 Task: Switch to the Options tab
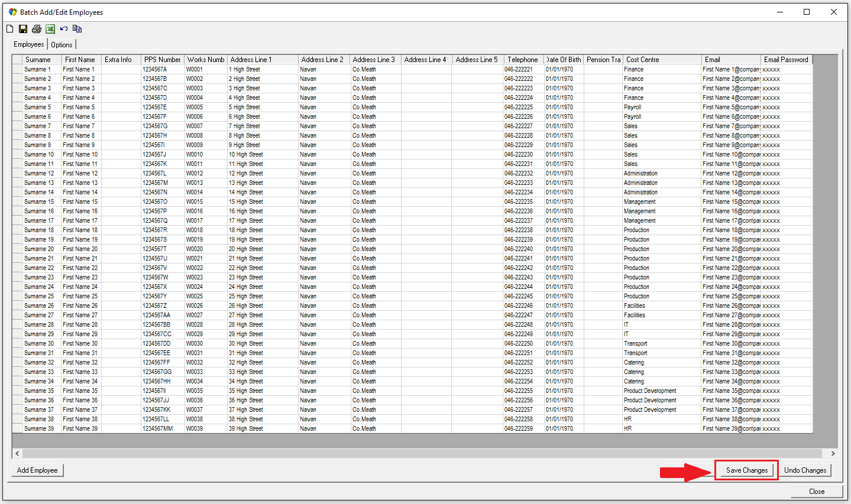pyautogui.click(x=62, y=45)
